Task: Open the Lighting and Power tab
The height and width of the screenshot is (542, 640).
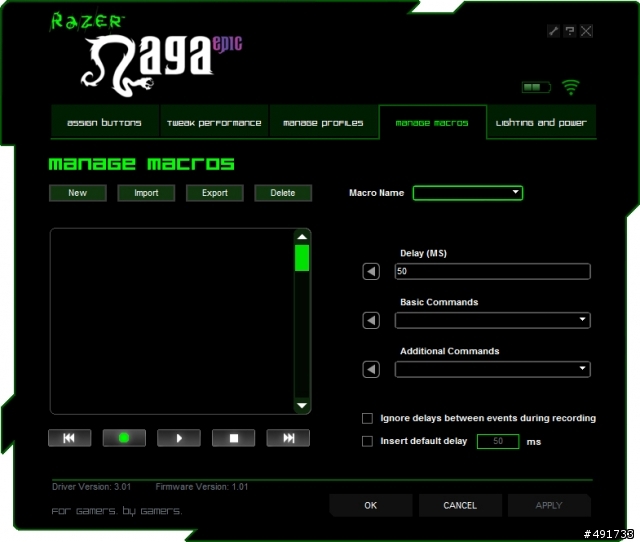Action: pyautogui.click(x=541, y=122)
